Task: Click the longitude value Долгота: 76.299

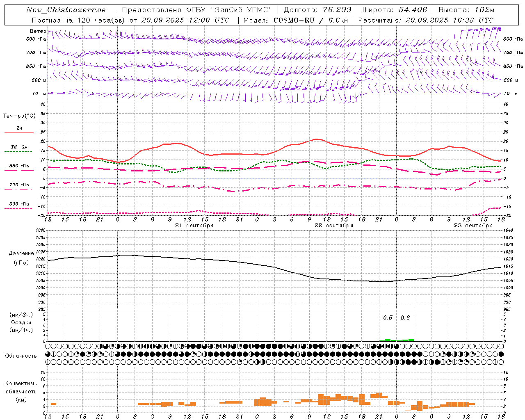Action: click(x=317, y=10)
